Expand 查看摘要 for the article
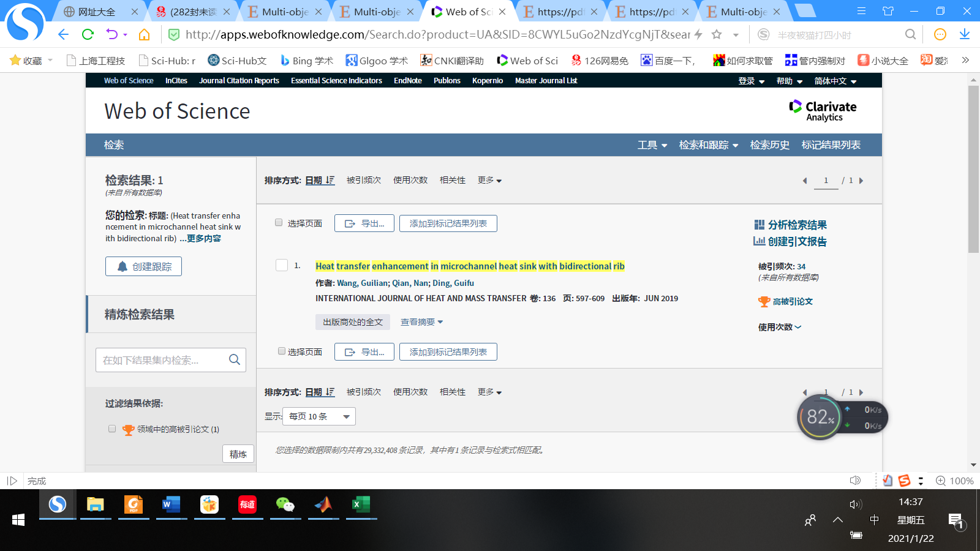Image resolution: width=980 pixels, height=551 pixels. tap(421, 322)
